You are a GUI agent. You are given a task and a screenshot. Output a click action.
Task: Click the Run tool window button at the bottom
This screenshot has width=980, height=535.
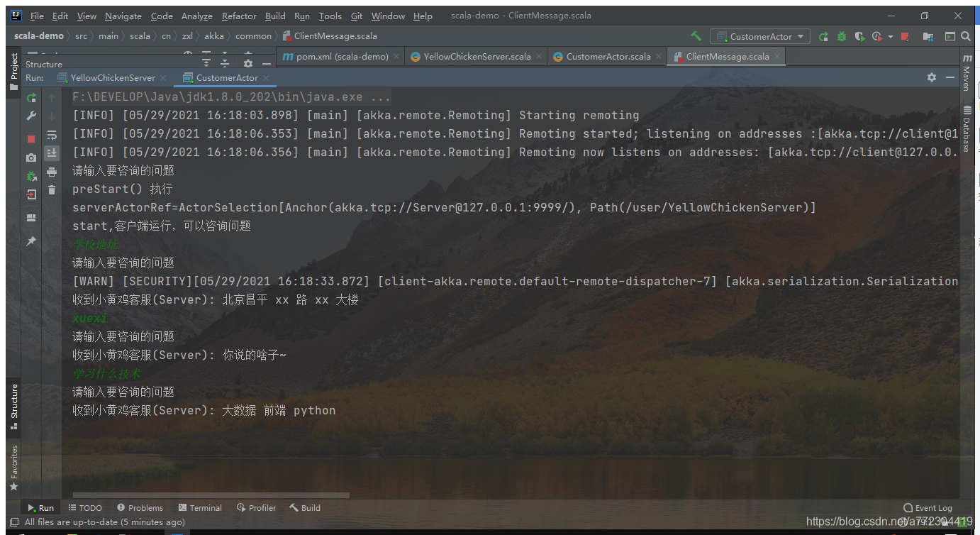pyautogui.click(x=40, y=507)
